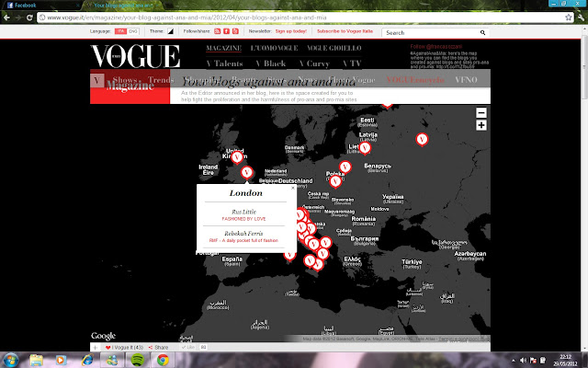Open the Shows navigation item

[125, 80]
